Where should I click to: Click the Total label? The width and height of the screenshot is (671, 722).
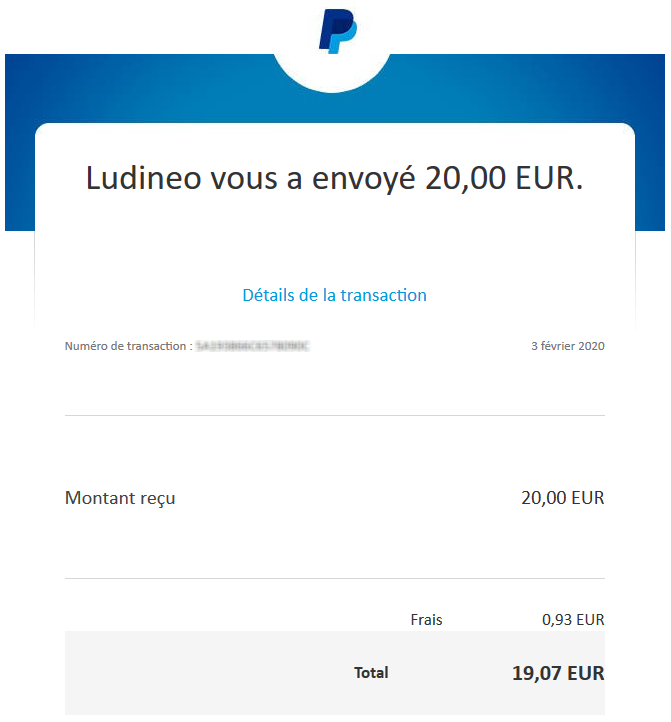tap(371, 673)
